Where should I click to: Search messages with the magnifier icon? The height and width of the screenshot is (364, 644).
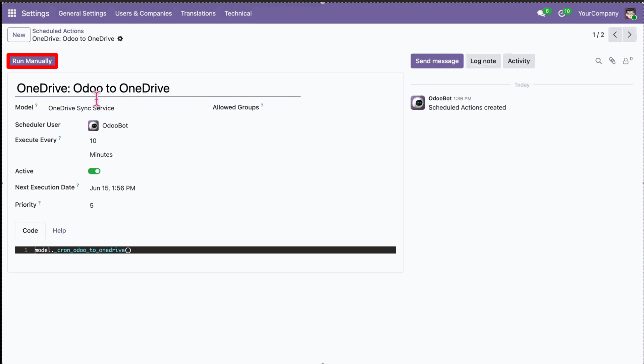tap(598, 61)
